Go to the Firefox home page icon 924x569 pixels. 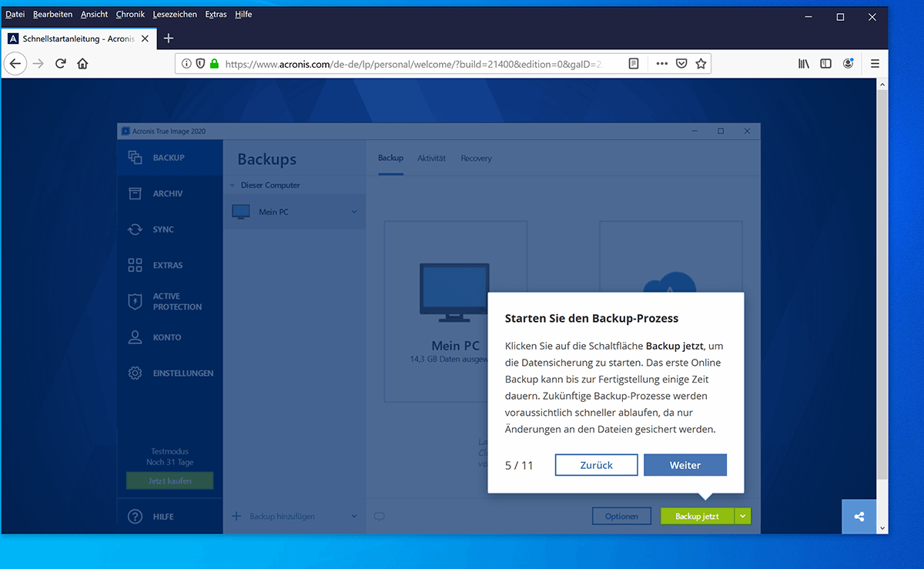82,64
